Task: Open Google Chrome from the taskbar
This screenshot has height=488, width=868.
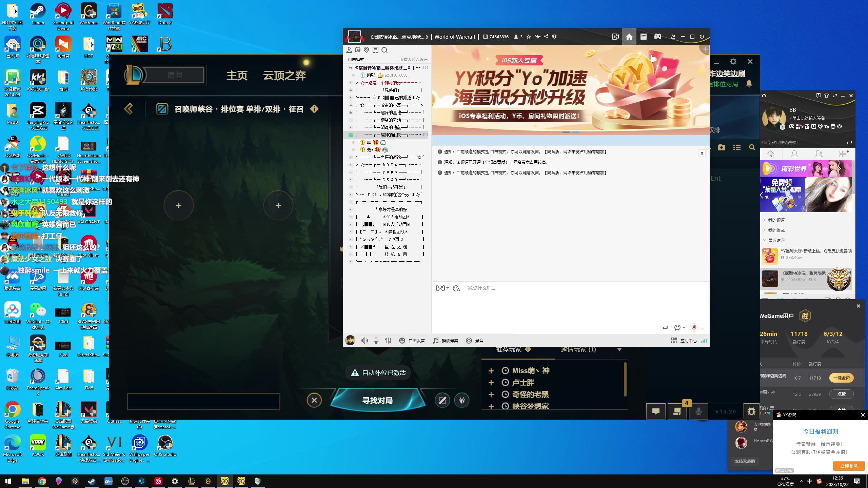Action: tap(42, 481)
